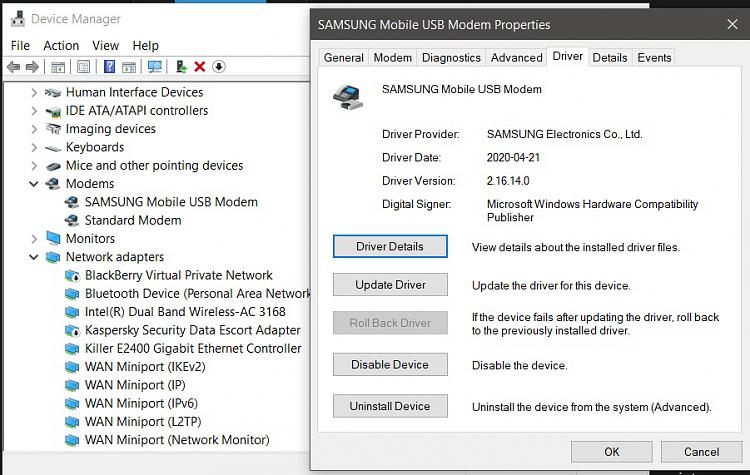Click the Roll Back Driver button
Screen dimensions: 750x475
tap(390, 323)
